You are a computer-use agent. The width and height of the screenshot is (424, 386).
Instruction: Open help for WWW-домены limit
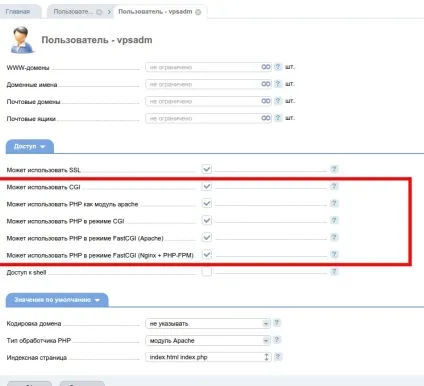(x=278, y=67)
